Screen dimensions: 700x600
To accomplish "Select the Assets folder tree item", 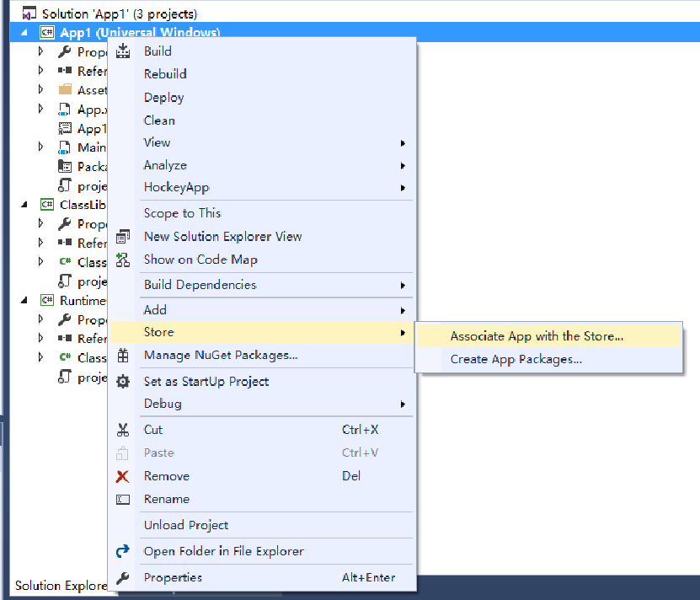I will tap(93, 90).
